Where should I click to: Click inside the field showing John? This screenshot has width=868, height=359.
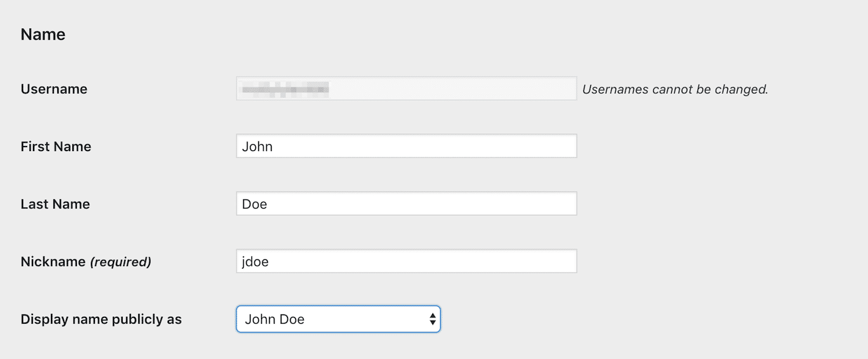point(405,146)
